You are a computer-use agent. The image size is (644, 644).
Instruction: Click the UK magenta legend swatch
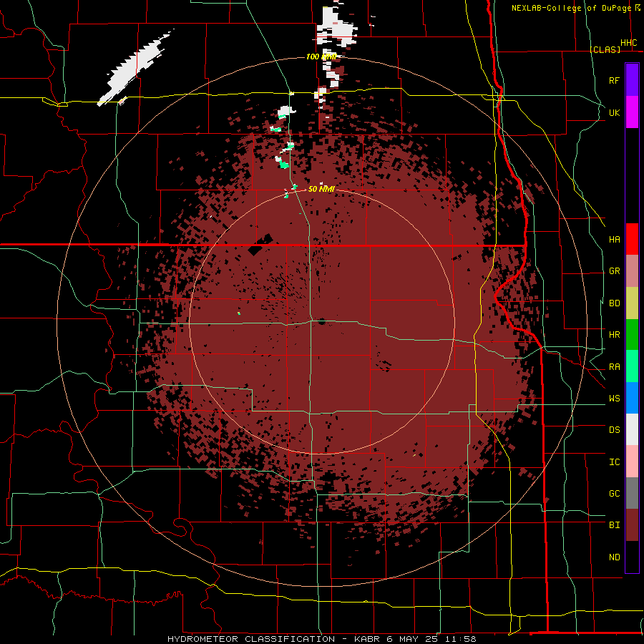pos(632,112)
